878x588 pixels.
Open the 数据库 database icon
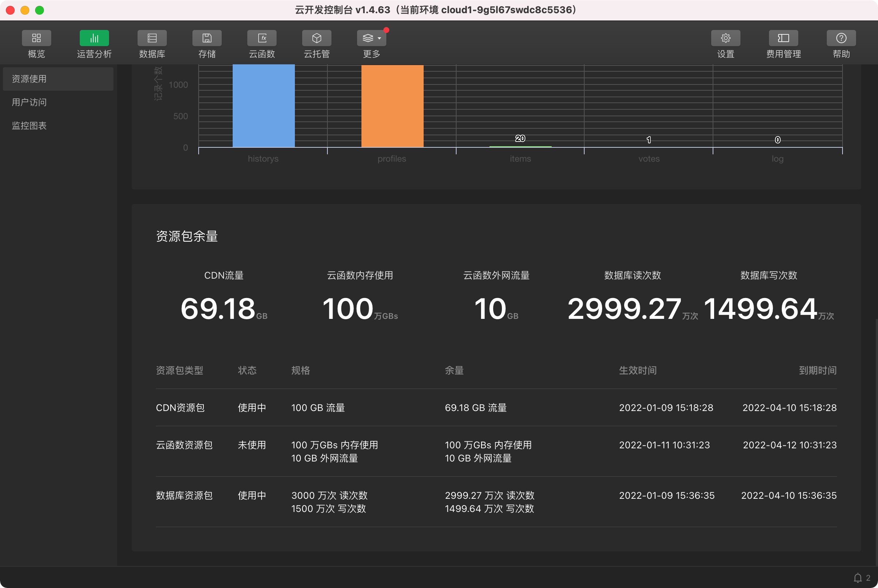(x=152, y=38)
